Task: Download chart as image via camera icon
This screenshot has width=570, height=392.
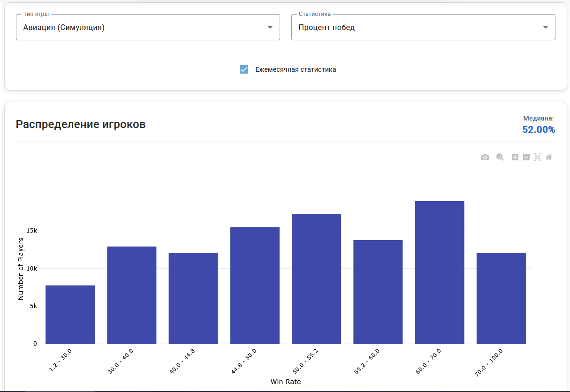Action: click(485, 158)
